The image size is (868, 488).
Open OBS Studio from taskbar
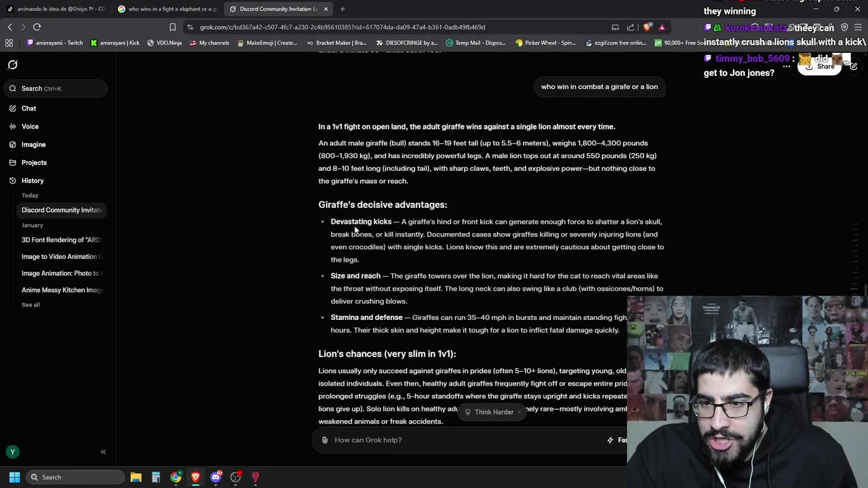pos(235,477)
